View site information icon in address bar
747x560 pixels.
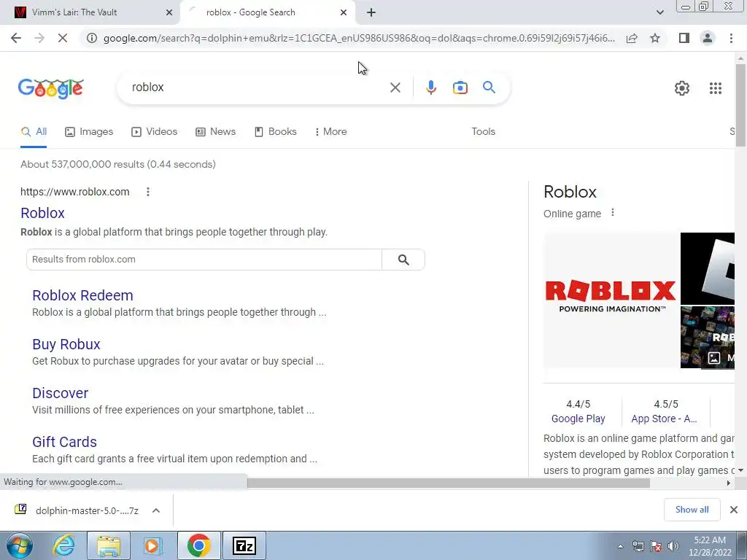tap(91, 38)
